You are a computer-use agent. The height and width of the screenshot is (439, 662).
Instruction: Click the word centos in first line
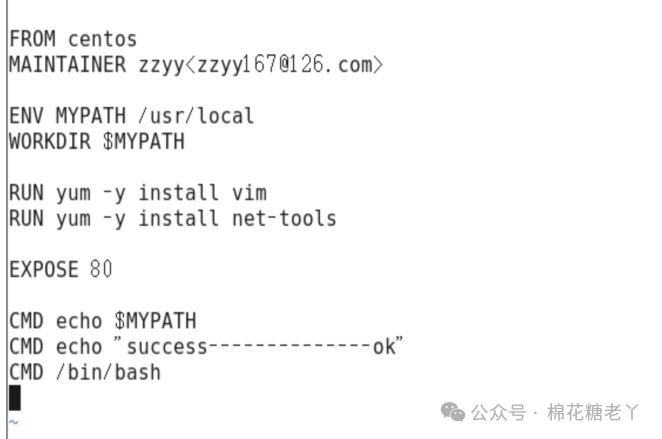point(103,39)
